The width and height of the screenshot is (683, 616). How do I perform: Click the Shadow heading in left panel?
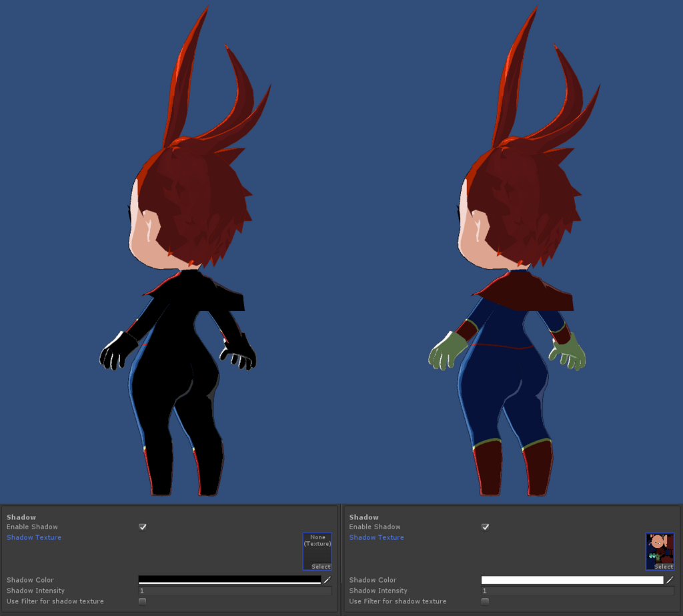coord(21,517)
